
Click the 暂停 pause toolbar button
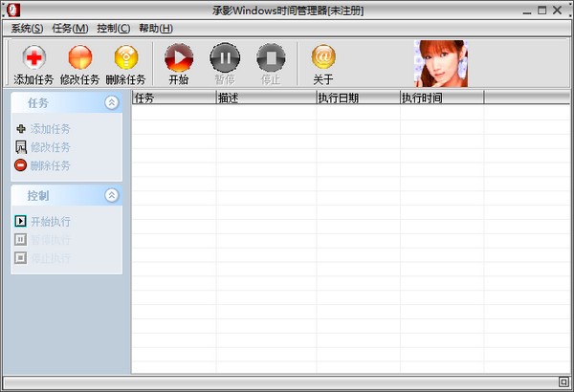(x=225, y=57)
